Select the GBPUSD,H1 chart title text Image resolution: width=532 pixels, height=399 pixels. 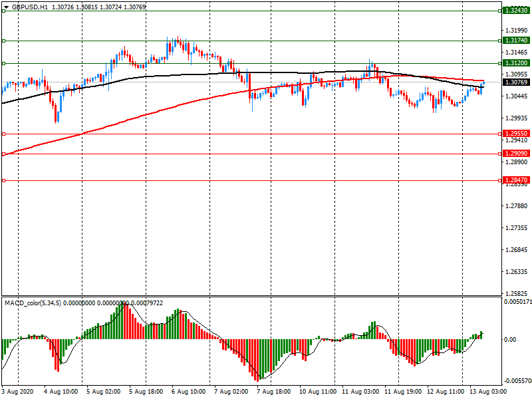pos(30,7)
